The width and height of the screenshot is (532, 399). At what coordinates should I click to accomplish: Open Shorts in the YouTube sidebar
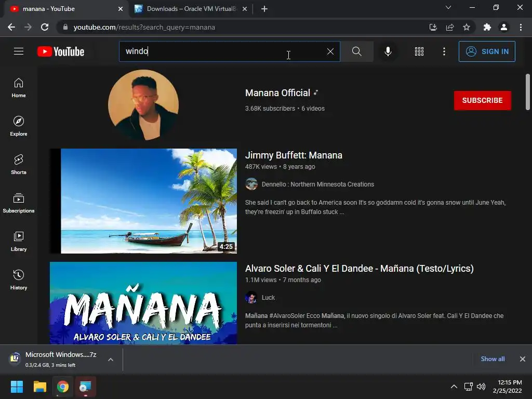(x=19, y=165)
